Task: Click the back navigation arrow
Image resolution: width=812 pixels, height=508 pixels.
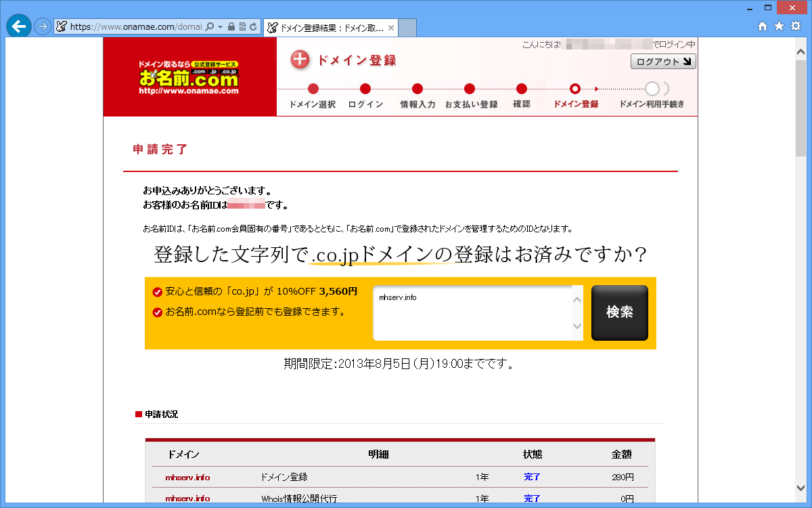Action: click(x=19, y=27)
